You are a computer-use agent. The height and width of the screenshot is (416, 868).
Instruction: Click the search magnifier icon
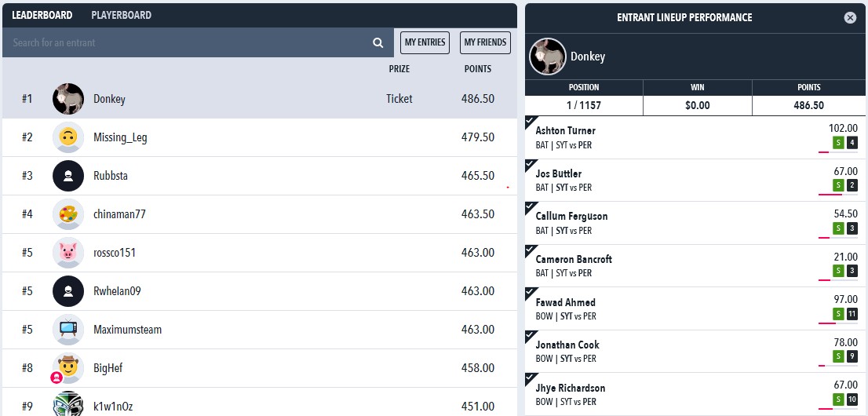click(378, 42)
